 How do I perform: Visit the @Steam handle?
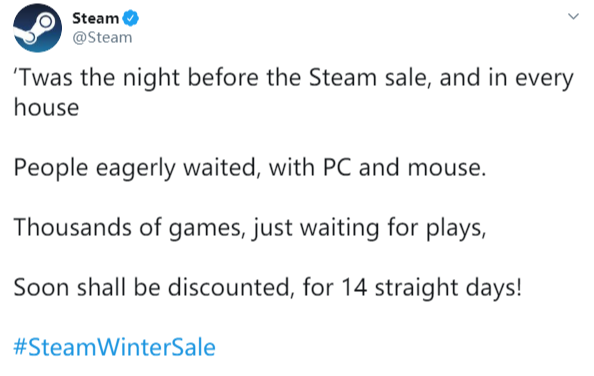pos(102,37)
